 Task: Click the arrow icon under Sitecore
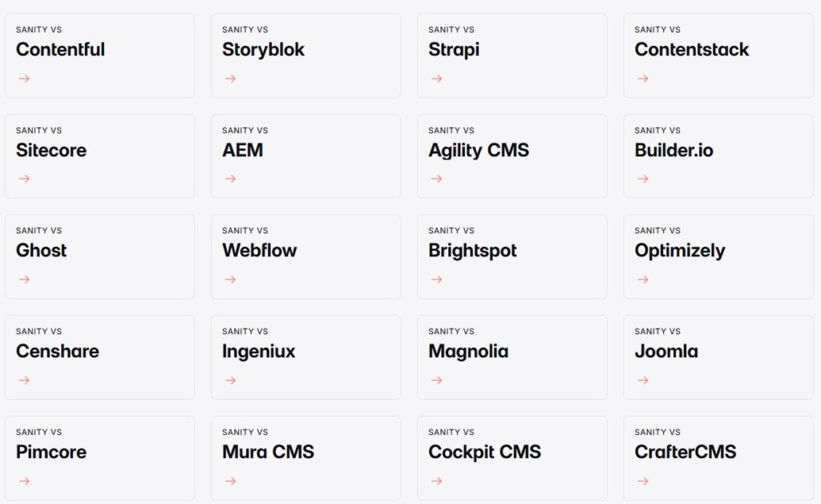(x=24, y=179)
